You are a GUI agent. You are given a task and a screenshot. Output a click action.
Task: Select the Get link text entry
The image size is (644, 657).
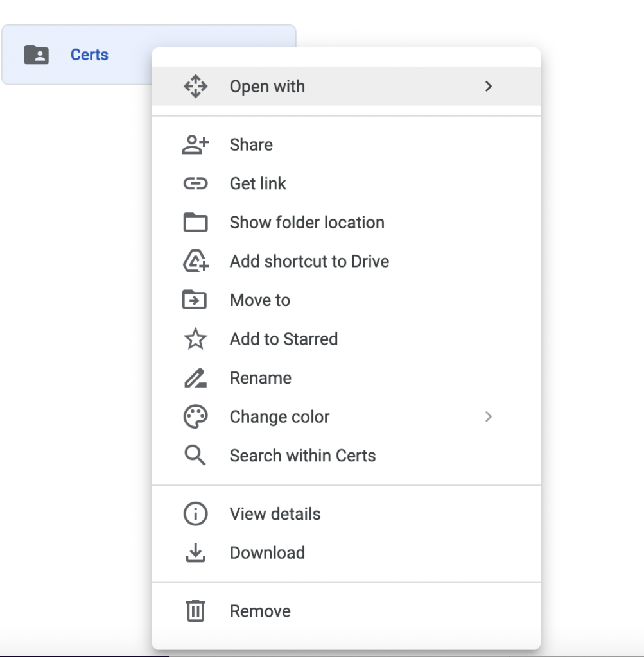(258, 183)
